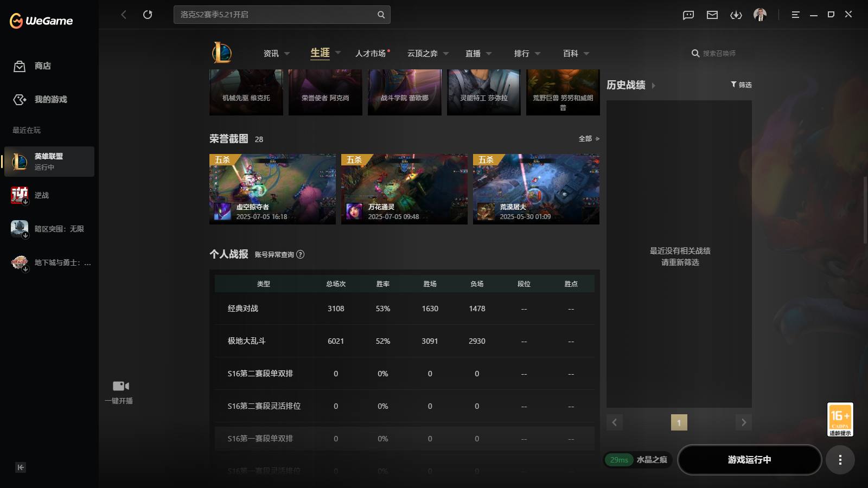
Task: Click the League of Legends logo
Action: [222, 53]
